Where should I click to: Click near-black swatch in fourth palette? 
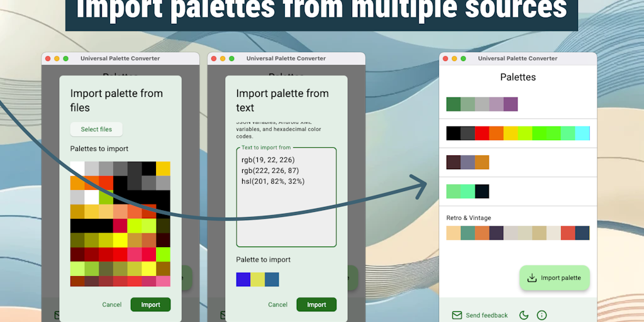tap(482, 191)
